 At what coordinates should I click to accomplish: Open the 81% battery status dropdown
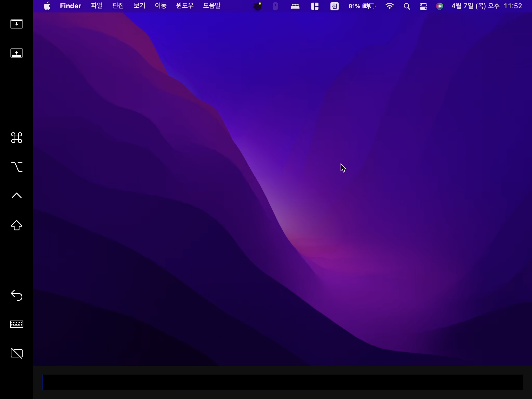(x=362, y=6)
